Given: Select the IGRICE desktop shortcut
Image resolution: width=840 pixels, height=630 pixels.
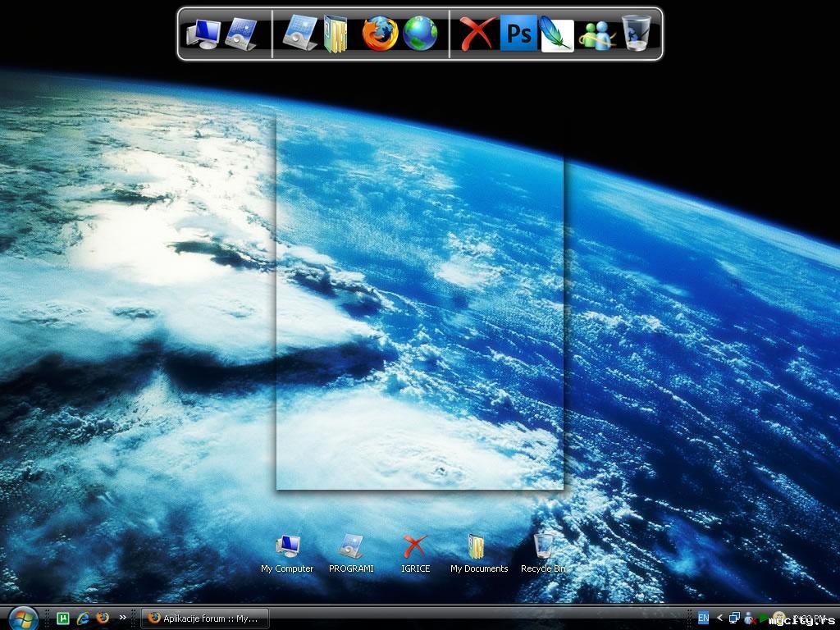Looking at the screenshot, I should point(415,555).
